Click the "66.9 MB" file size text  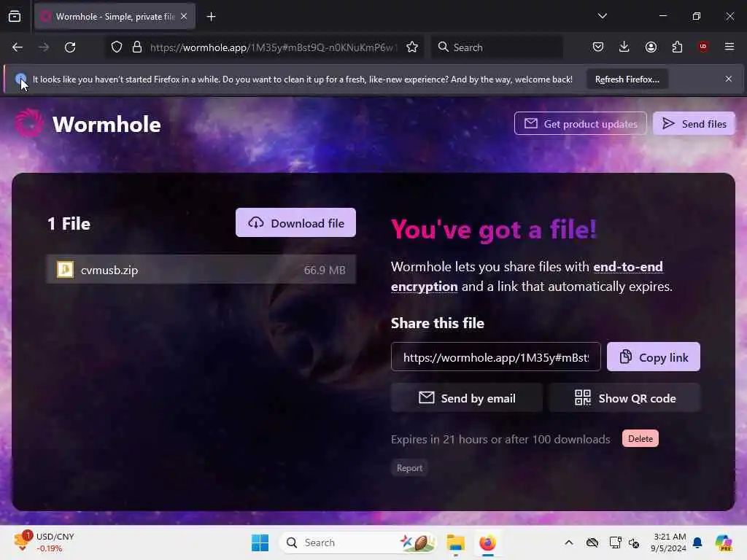(325, 270)
